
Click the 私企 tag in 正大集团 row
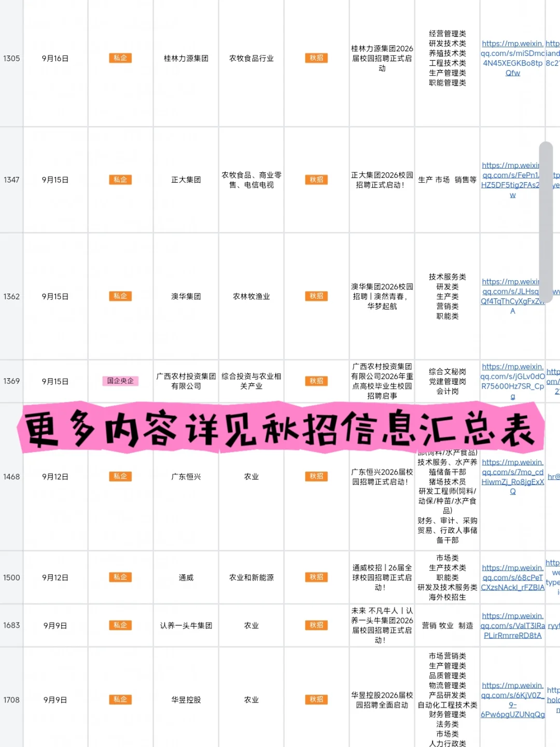pos(120,179)
